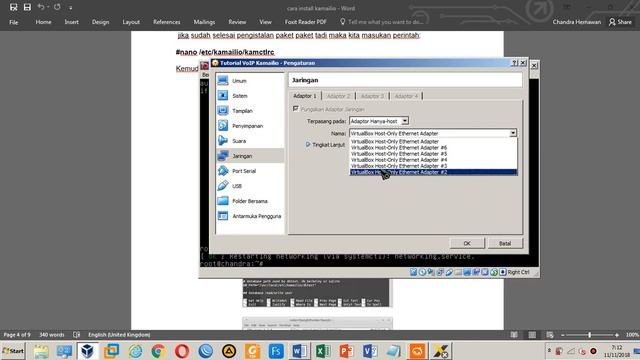Screen dimensions: 640x360
Task: Switch to the Adaptor 2 tab
Action: (338, 96)
